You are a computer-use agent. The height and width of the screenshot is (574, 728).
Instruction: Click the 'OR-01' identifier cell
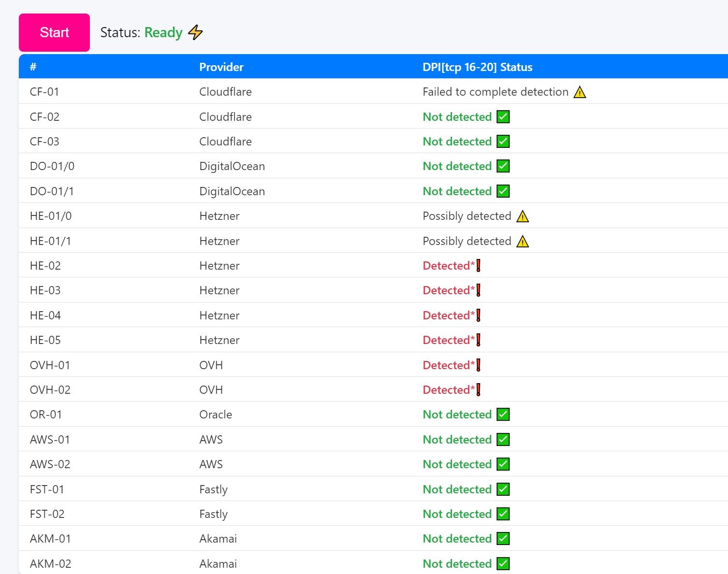coord(46,415)
